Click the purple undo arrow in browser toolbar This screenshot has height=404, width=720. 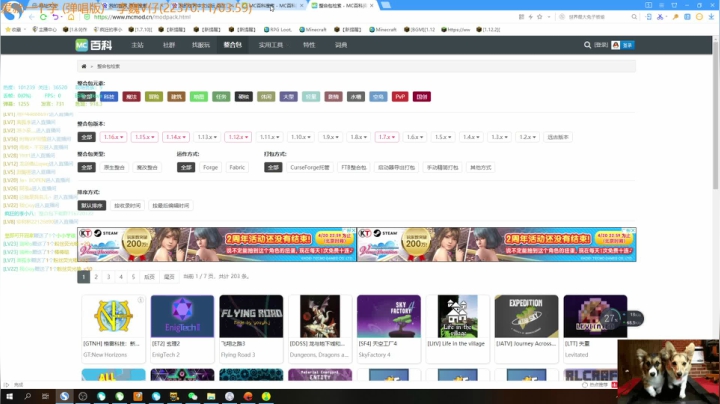pos(56,17)
